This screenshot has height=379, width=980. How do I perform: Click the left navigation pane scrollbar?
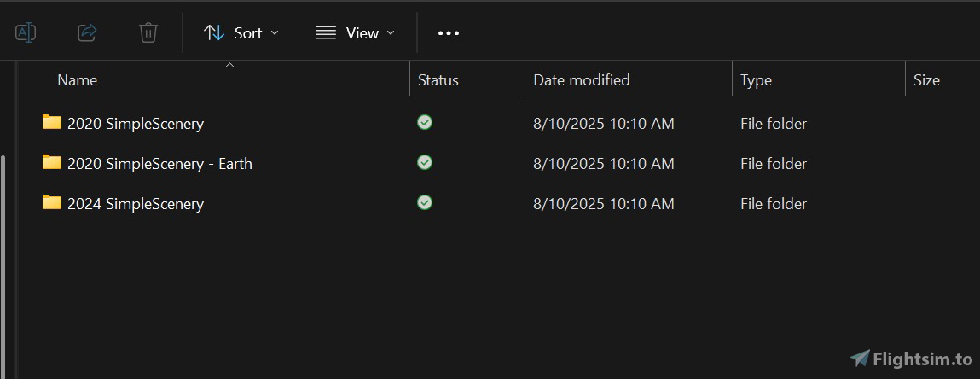click(x=3, y=256)
